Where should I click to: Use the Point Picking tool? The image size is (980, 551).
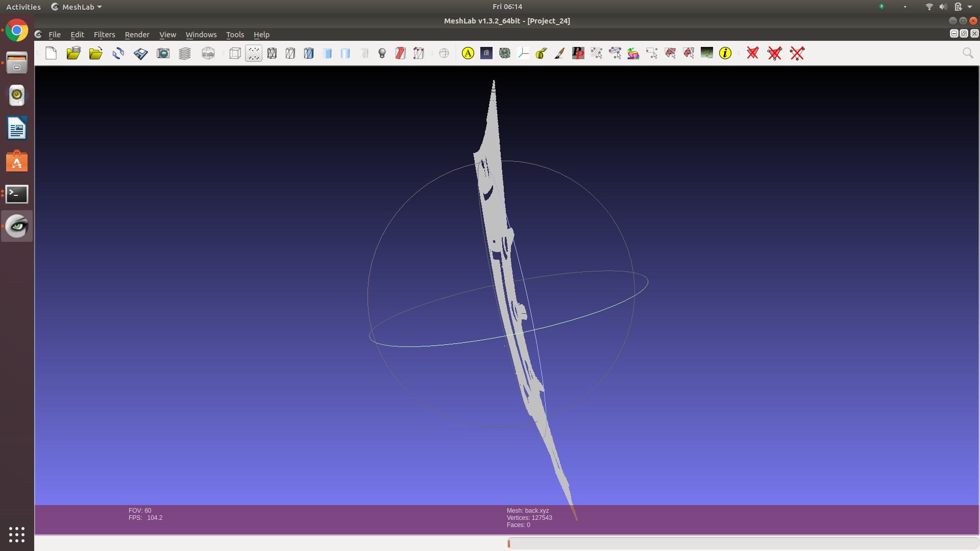pyautogui.click(x=578, y=53)
